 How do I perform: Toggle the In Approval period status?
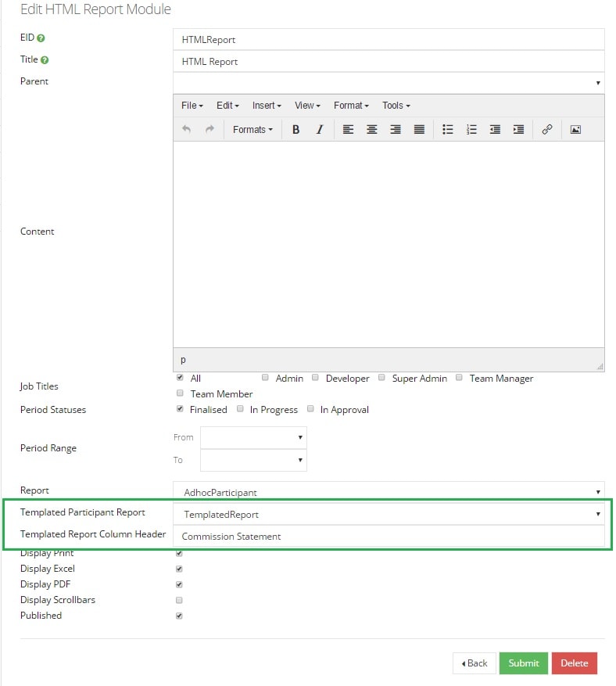[x=310, y=409]
